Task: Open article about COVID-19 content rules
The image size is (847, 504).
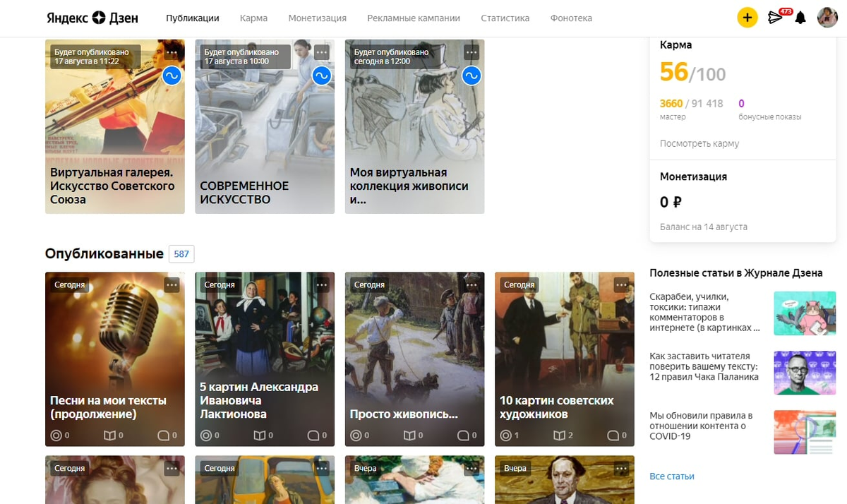Action: pos(701,426)
